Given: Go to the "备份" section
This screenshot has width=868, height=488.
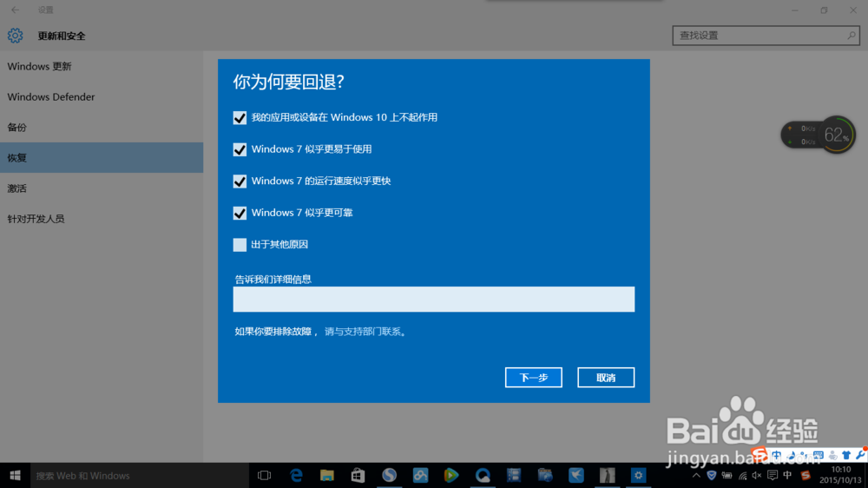Looking at the screenshot, I should click(x=102, y=128).
